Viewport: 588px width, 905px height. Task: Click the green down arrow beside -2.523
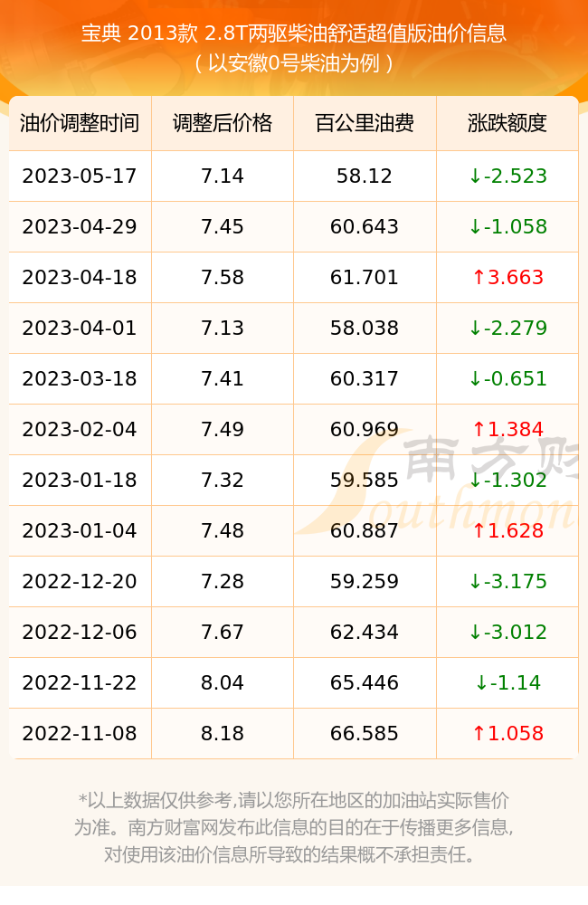pos(475,176)
